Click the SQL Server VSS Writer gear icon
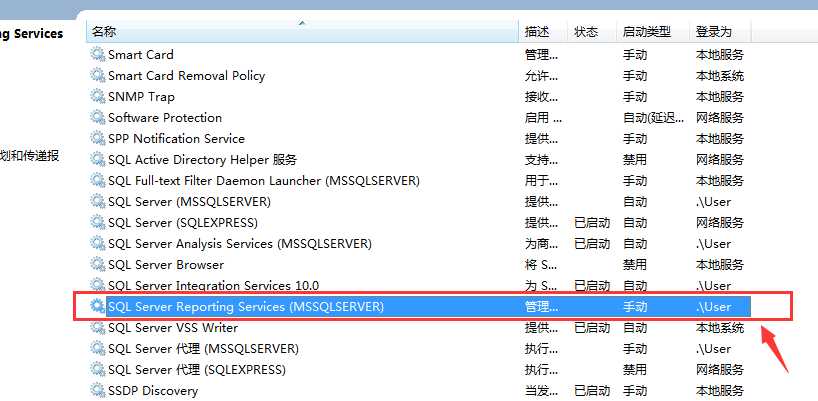Viewport: 818px width, 401px height. click(98, 327)
